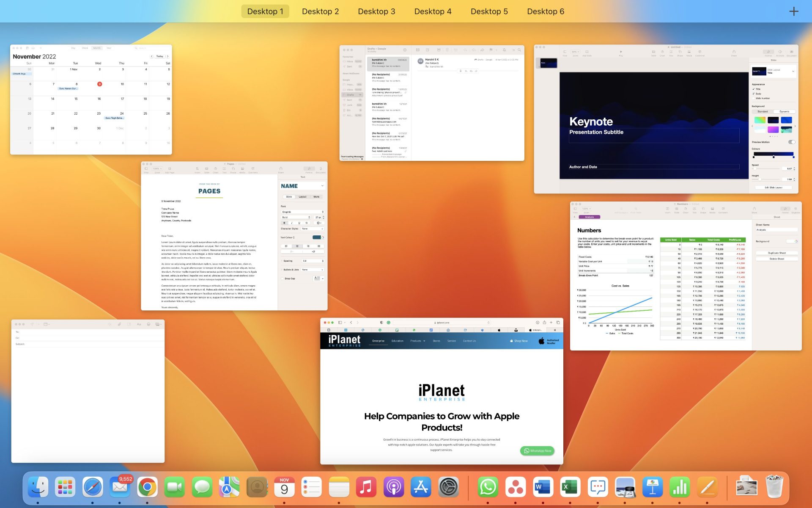The image size is (812, 508).
Task: Enable Drop Cap checkbox in Pages
Action: point(283,279)
